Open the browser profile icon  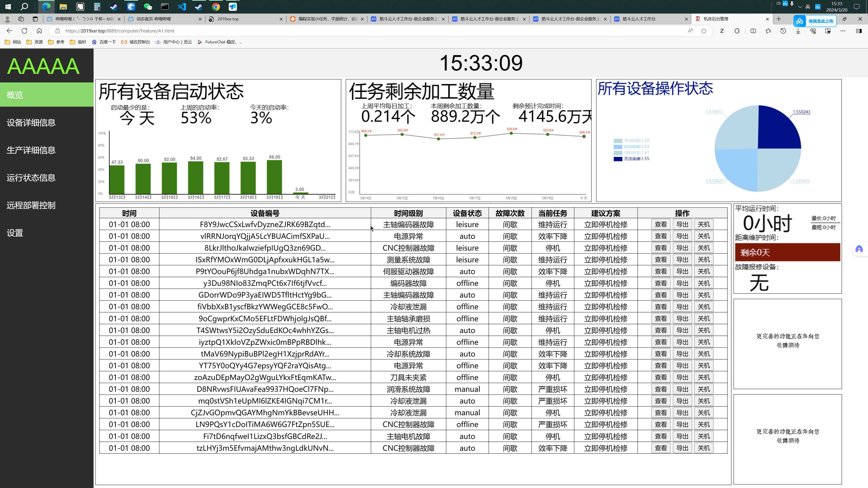7,19
